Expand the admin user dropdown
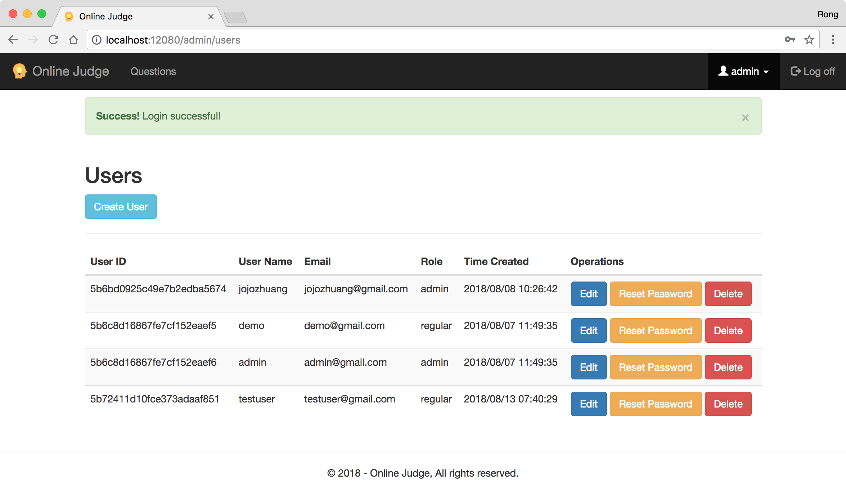The width and height of the screenshot is (846, 504). (743, 71)
